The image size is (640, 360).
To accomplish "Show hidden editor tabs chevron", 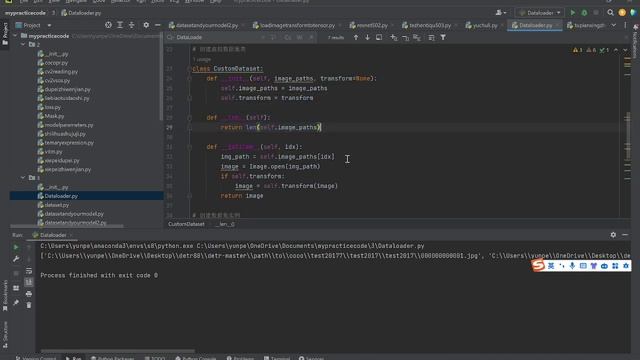I will (613, 25).
